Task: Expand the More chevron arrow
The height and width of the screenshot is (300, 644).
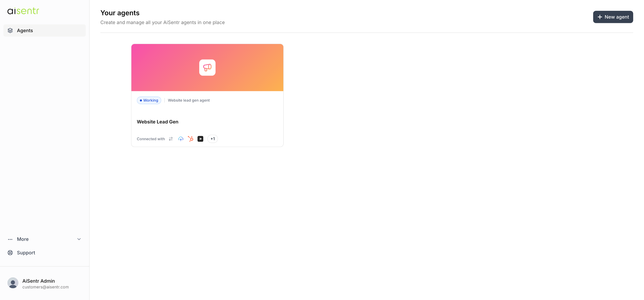Action: [79, 239]
